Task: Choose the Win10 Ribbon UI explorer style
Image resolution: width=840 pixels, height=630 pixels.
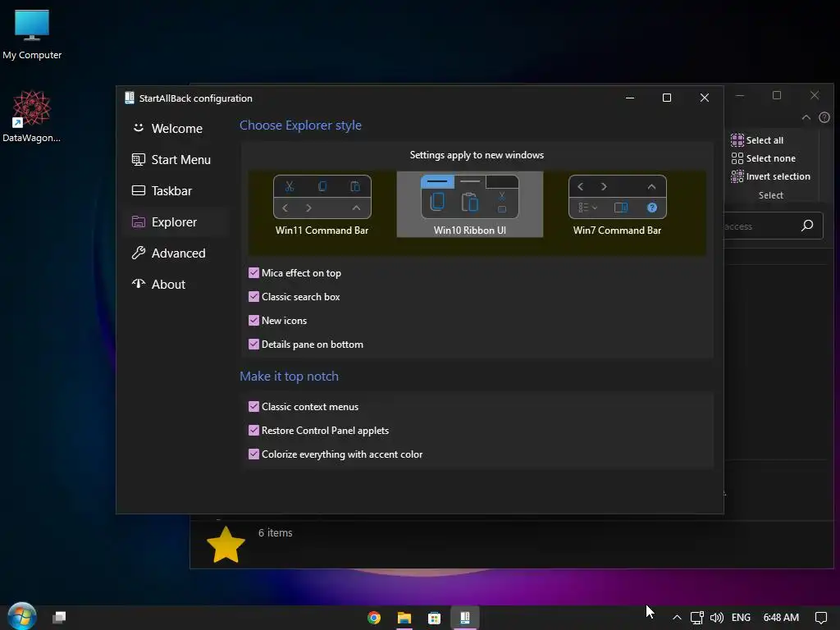Action: pyautogui.click(x=470, y=204)
